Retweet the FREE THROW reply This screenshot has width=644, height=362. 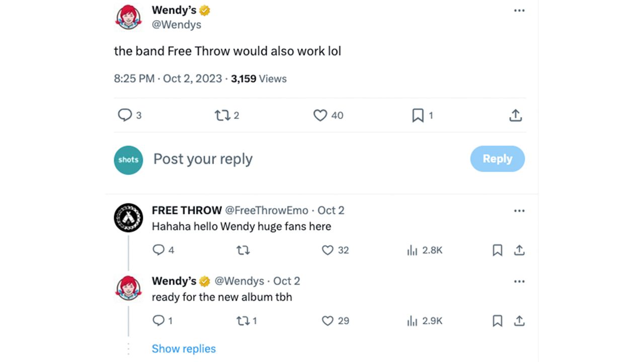click(243, 250)
